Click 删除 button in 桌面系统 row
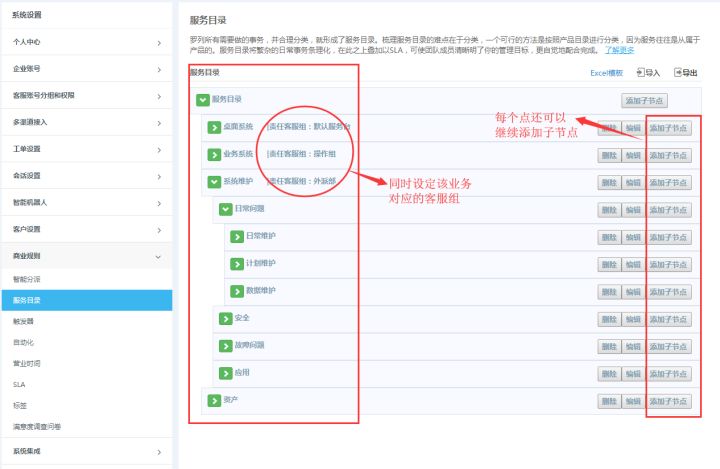The image size is (720, 469). [609, 128]
